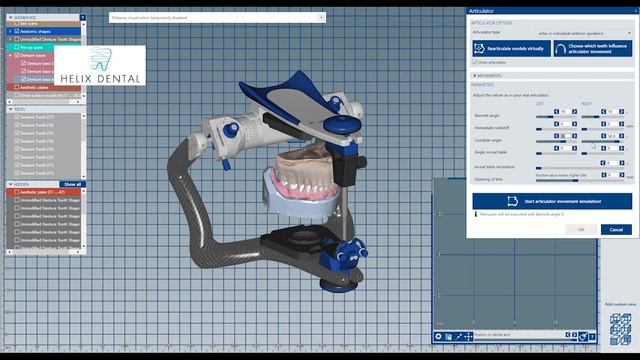Select Denture Tooth (33) row
The image size is (640, 360).
point(44,149)
